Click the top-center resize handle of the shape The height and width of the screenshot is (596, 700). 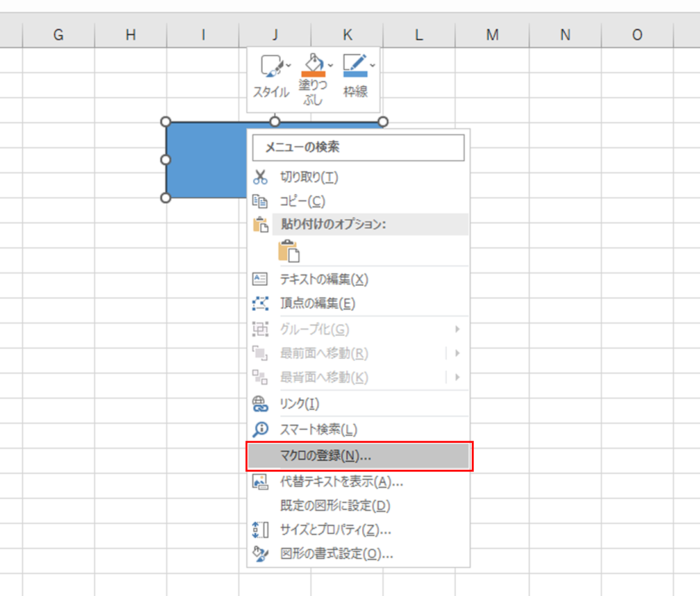(x=274, y=121)
